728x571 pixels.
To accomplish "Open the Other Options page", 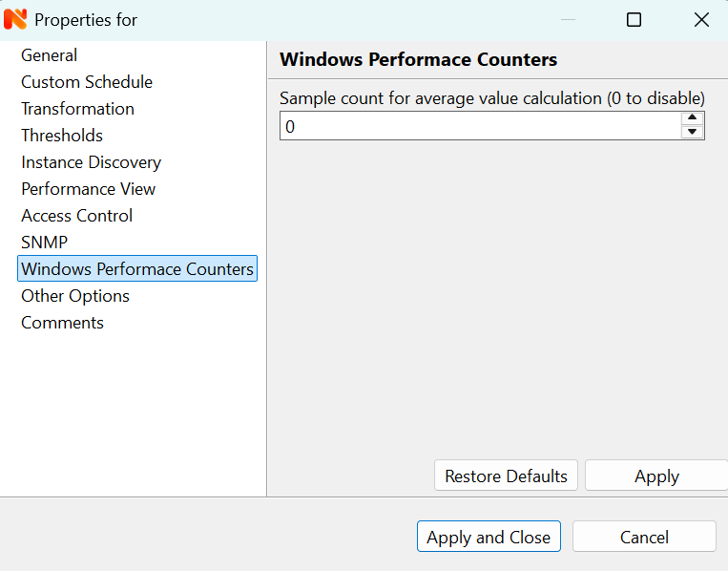I will click(75, 296).
